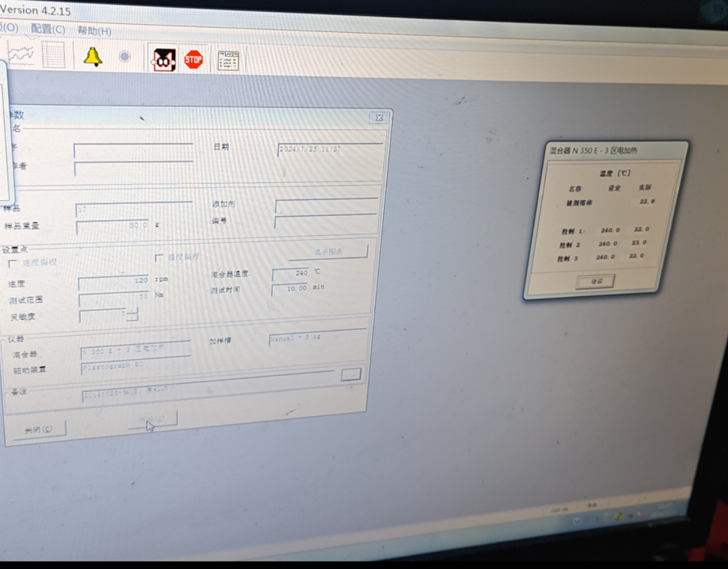The width and height of the screenshot is (728, 569).
Task: Close the parameters dialog with X
Action: (379, 118)
